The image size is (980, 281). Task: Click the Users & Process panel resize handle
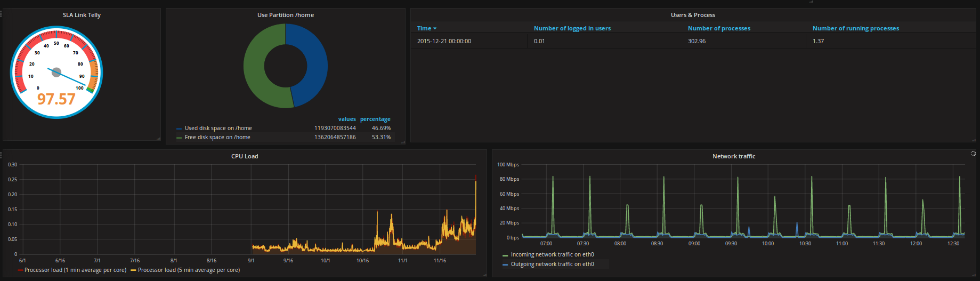[x=974, y=140]
